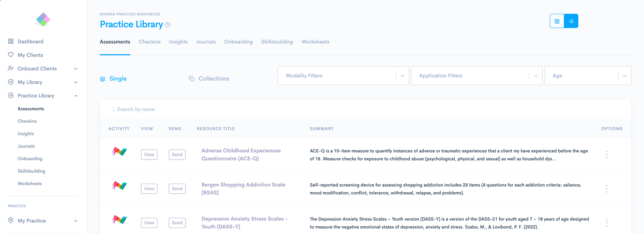Switch to the Assessments tab
This screenshot has height=234, width=644.
click(x=115, y=42)
